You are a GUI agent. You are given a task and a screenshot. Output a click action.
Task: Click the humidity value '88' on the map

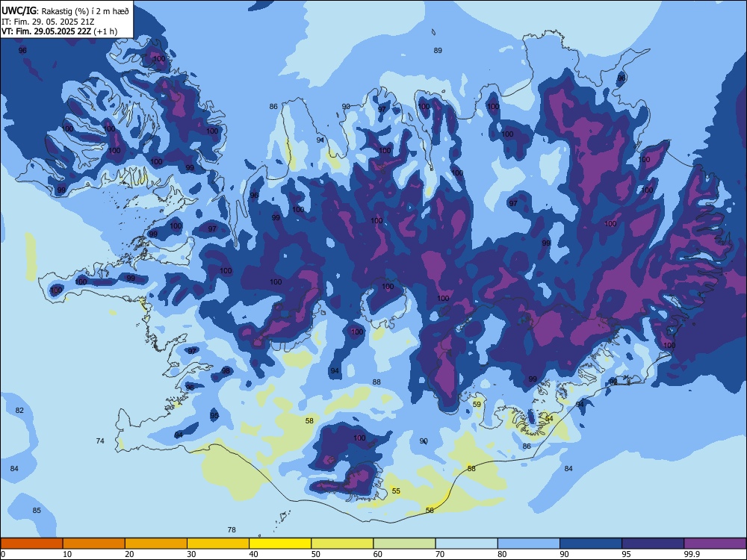[376, 382]
